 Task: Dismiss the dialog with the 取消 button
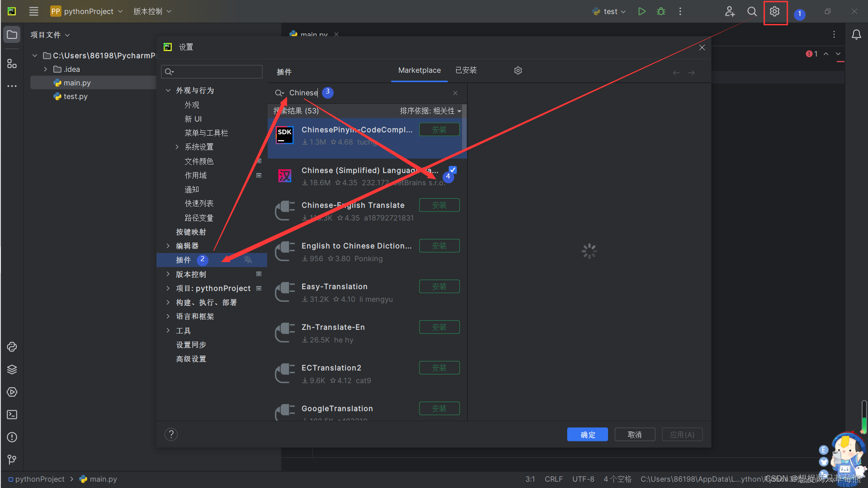tap(634, 434)
